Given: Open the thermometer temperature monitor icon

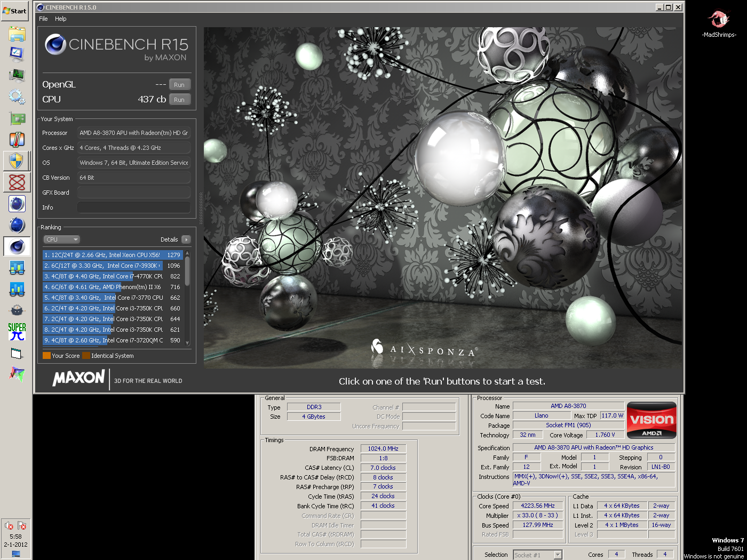Looking at the screenshot, I should (x=17, y=140).
